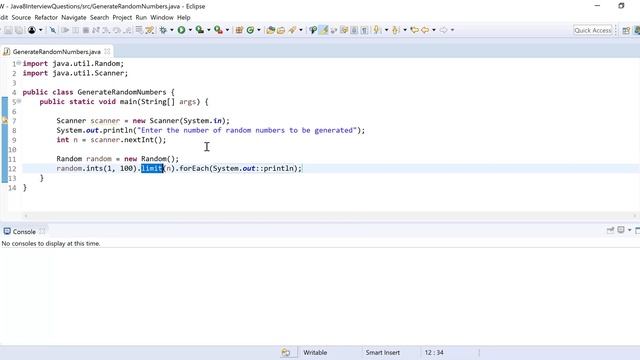
Task: Click the Run External Tools icon
Action: 218,30
